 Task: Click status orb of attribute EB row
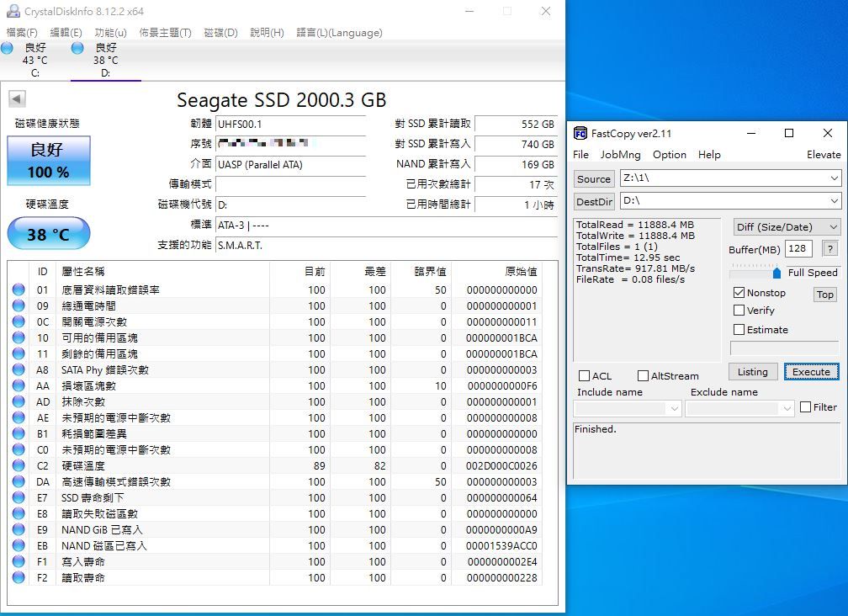pyautogui.click(x=19, y=545)
